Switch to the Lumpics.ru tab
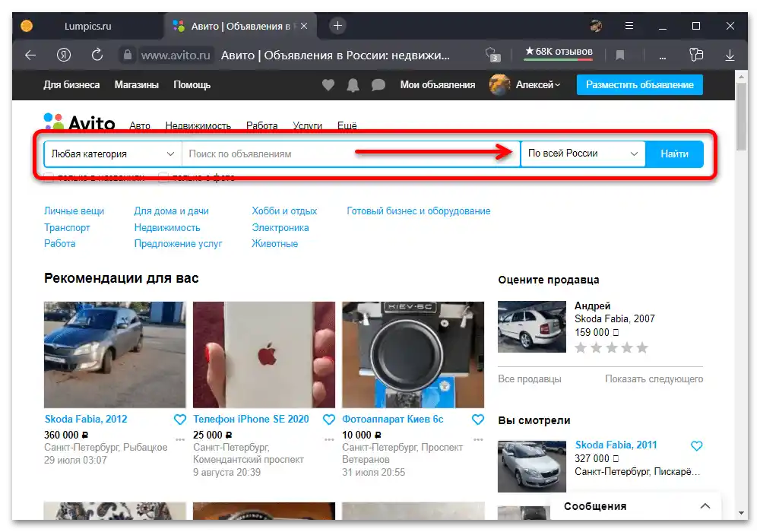The image size is (760, 532). [87, 26]
